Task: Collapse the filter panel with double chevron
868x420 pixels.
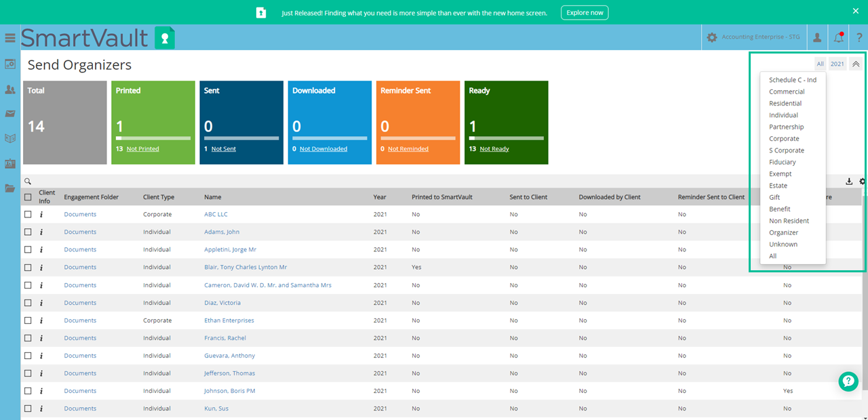Action: click(856, 63)
